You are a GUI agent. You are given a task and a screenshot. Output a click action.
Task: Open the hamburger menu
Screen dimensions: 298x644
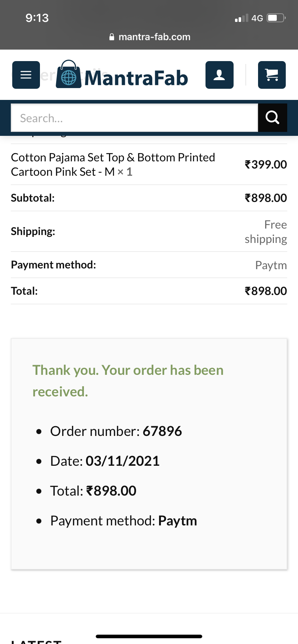(26, 75)
